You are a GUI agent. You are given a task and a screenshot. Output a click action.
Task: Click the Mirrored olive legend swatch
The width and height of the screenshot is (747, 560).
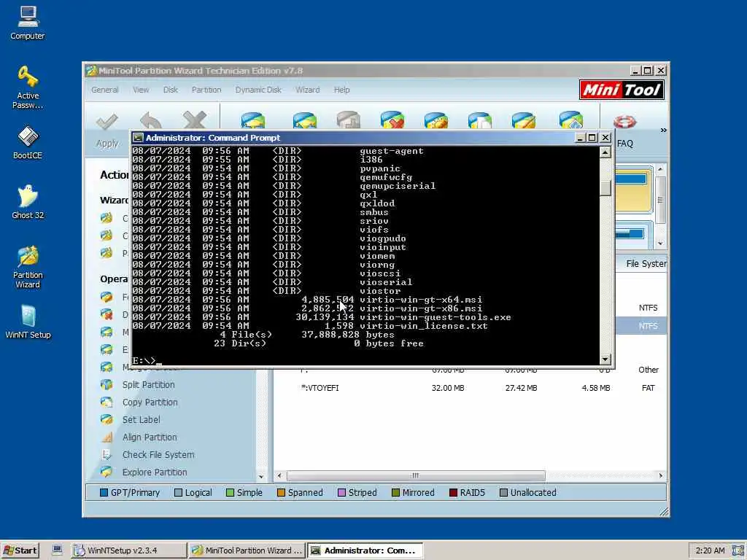pyautogui.click(x=395, y=492)
